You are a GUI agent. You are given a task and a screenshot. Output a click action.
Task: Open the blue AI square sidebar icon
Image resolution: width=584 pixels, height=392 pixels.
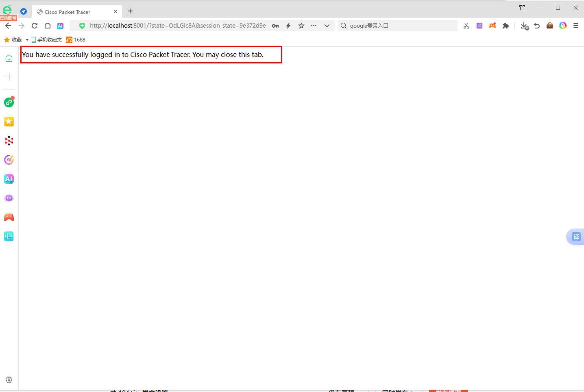(x=9, y=179)
